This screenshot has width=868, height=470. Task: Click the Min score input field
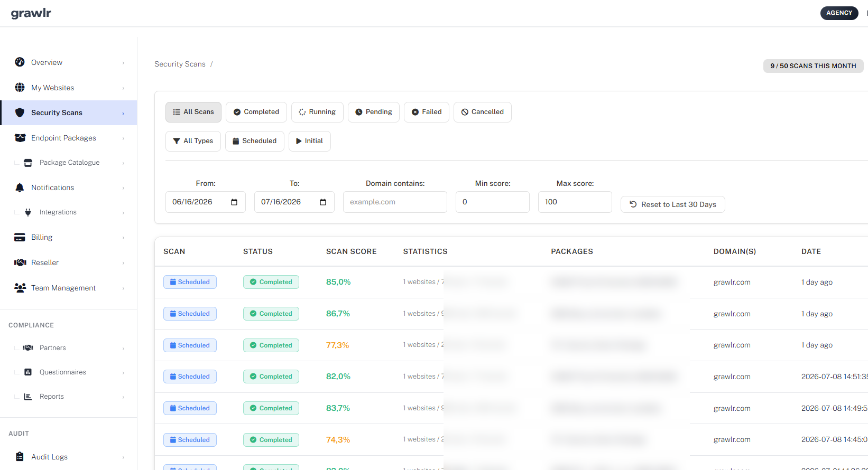(x=493, y=202)
